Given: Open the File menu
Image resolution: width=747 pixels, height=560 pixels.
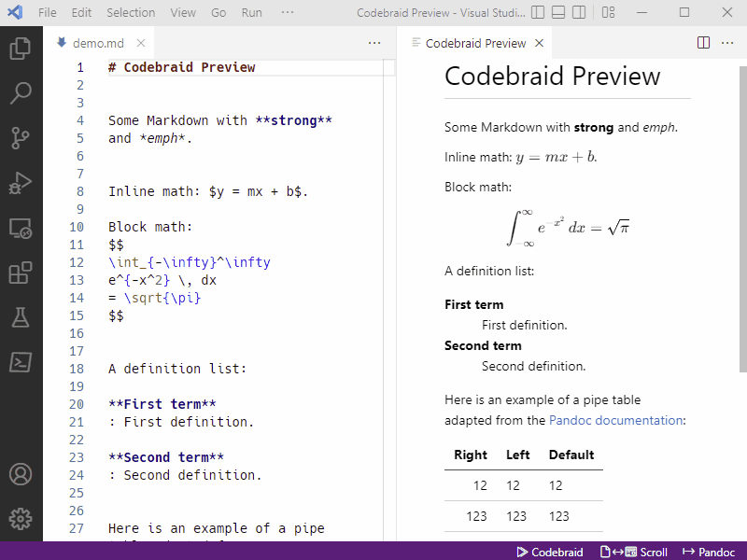Looking at the screenshot, I should [48, 12].
